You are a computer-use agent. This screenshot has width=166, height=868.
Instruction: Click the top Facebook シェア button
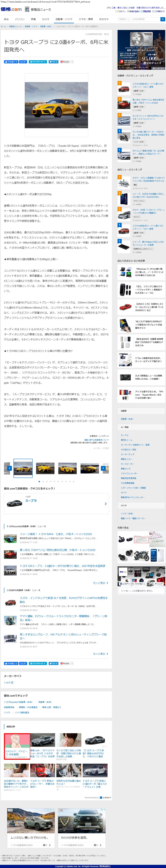(23, 62)
